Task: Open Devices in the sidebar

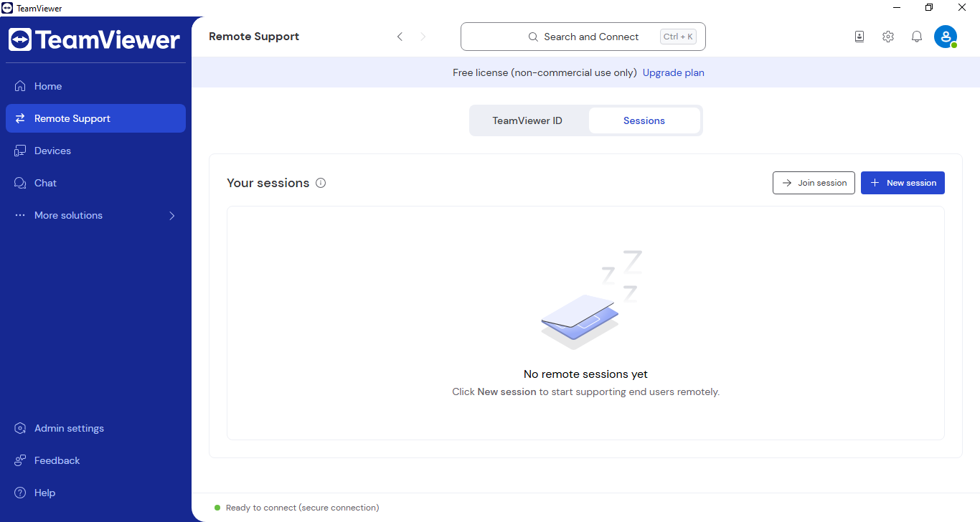Action: pyautogui.click(x=52, y=151)
